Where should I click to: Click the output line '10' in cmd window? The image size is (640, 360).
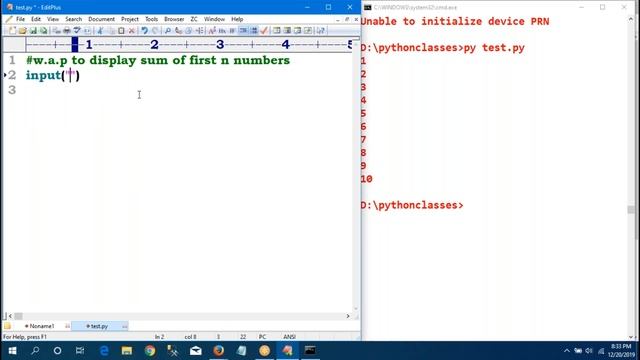pos(367,179)
